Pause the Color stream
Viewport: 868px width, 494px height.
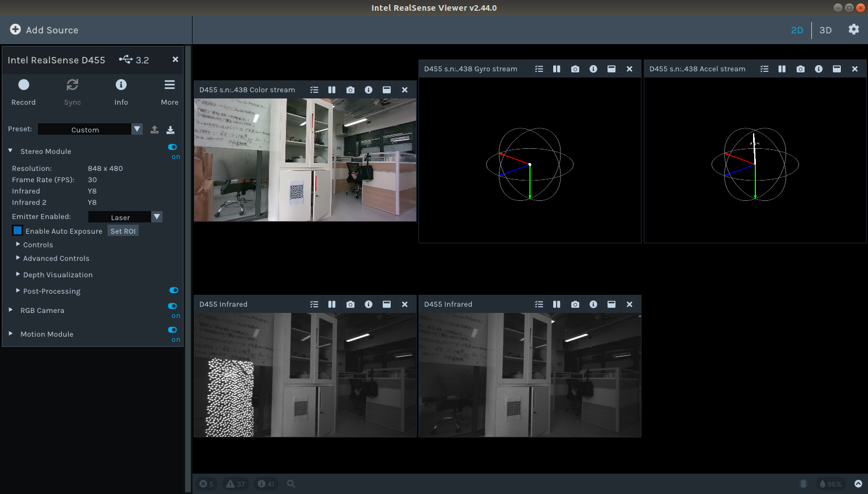(332, 90)
